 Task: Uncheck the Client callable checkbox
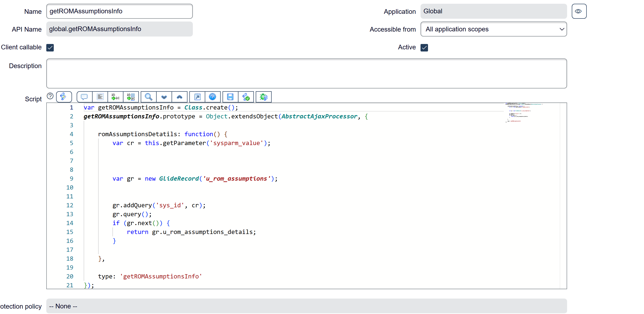50,47
